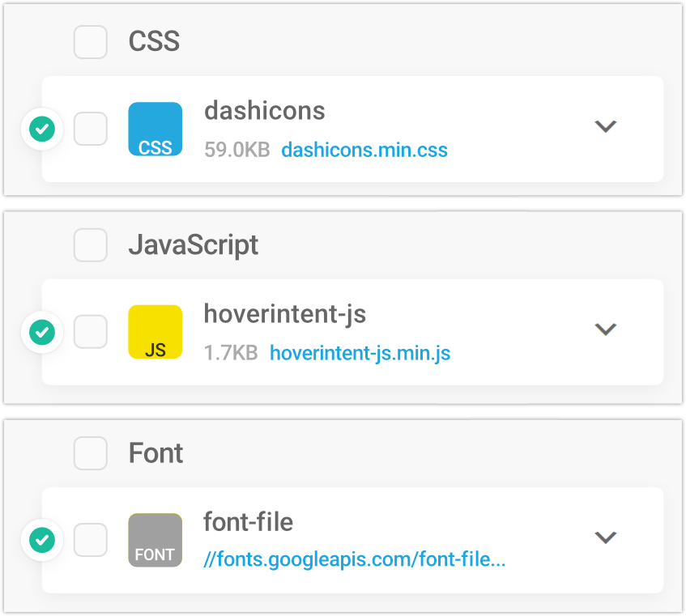This screenshot has height=616, width=686.
Task: Click the yellow JS file type icon
Action: click(155, 332)
